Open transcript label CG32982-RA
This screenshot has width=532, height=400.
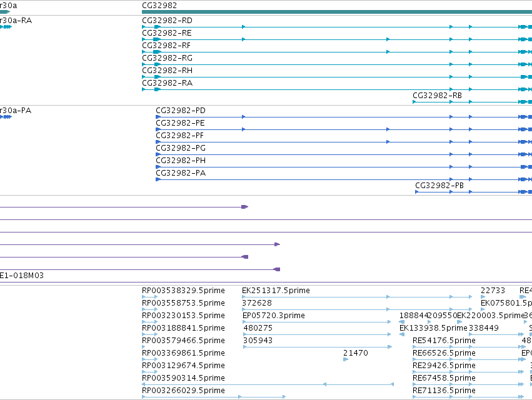pyautogui.click(x=167, y=83)
